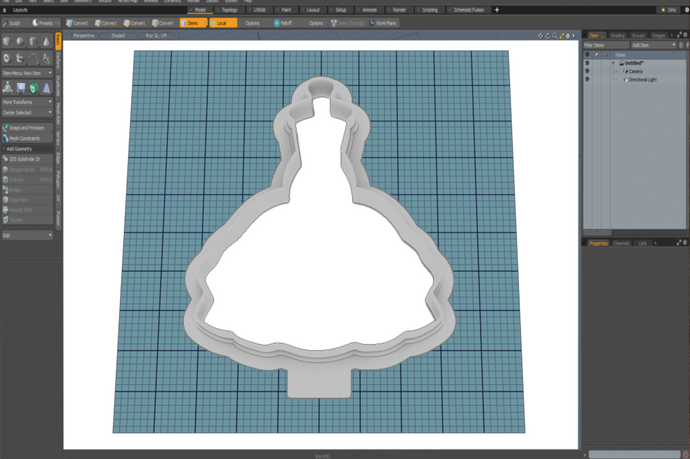Open the Edit dropdown in the tool panel
Viewport: 690px width, 459px height.
pyautogui.click(x=27, y=235)
